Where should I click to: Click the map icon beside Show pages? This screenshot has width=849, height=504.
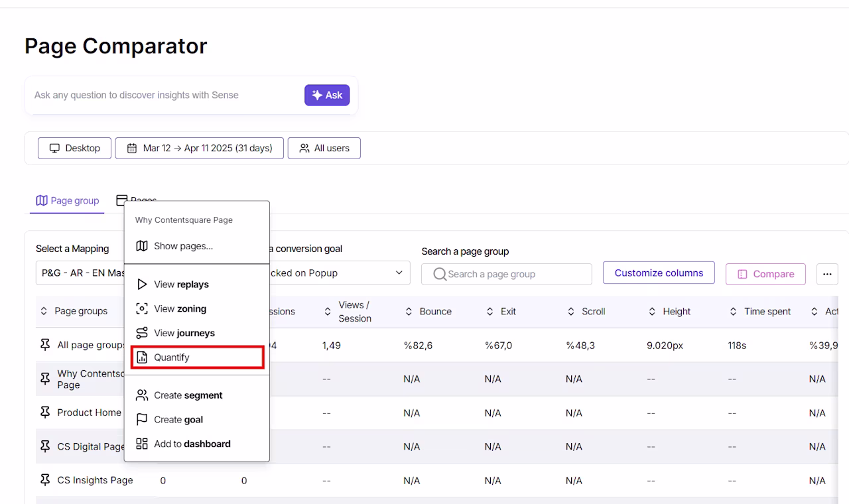[x=142, y=246]
